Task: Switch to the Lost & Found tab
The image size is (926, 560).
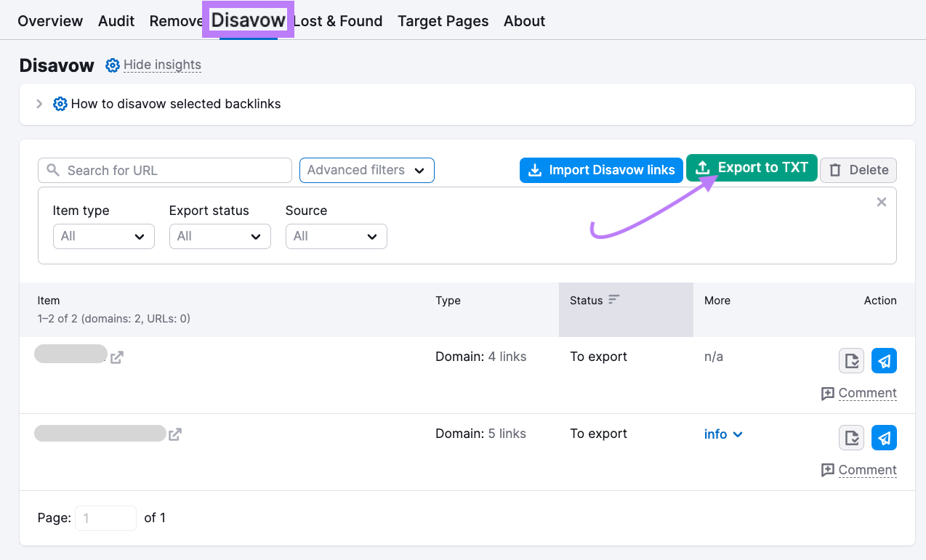Action: point(338,21)
